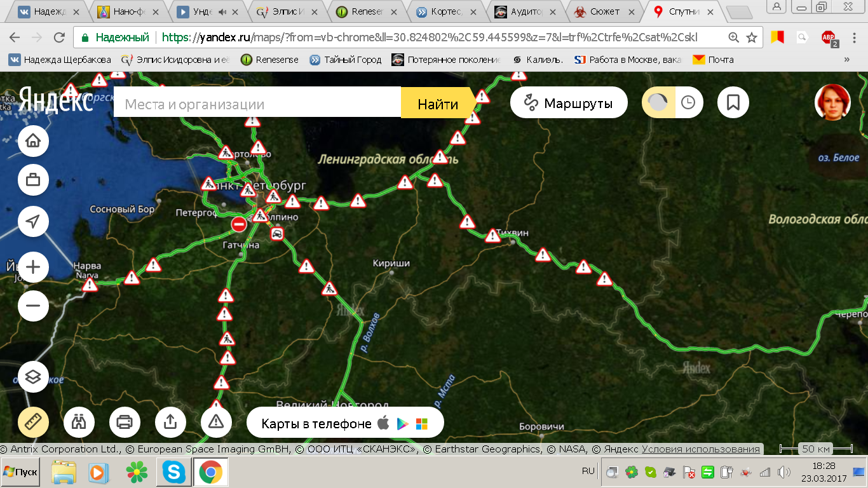Click the roadworks marker near Сертолово

click(x=226, y=152)
